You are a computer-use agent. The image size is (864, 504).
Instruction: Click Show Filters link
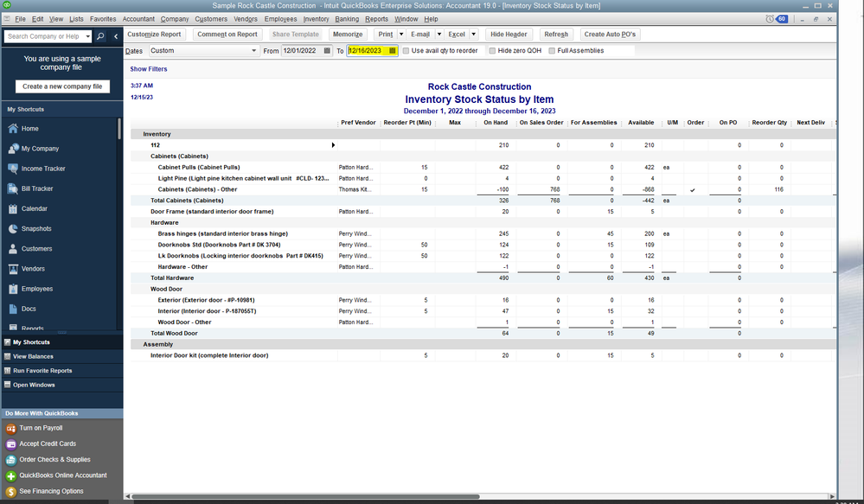click(x=148, y=69)
